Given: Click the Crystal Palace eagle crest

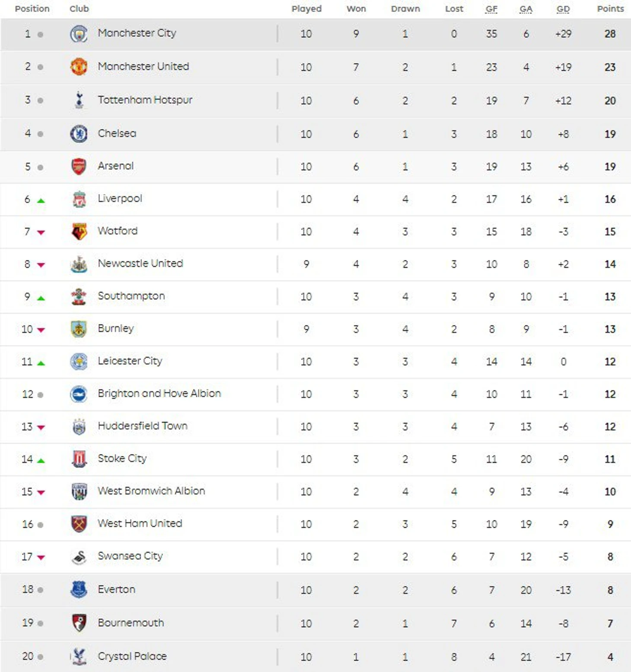Looking at the screenshot, I should [x=79, y=656].
